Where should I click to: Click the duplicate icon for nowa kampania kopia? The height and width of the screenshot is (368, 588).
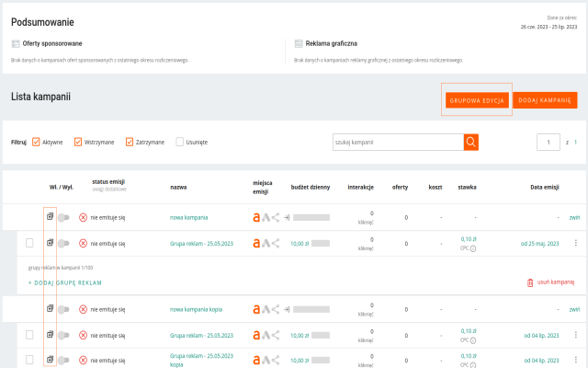(50, 308)
